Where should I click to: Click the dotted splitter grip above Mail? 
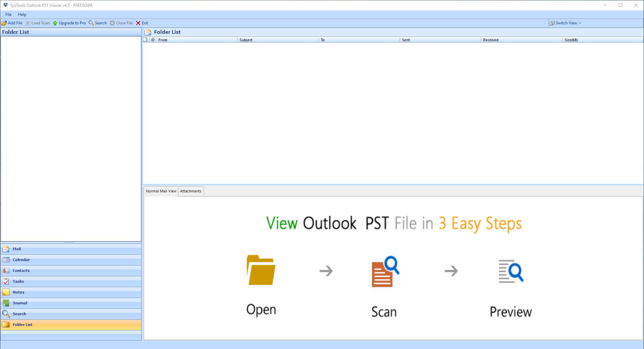click(x=70, y=242)
